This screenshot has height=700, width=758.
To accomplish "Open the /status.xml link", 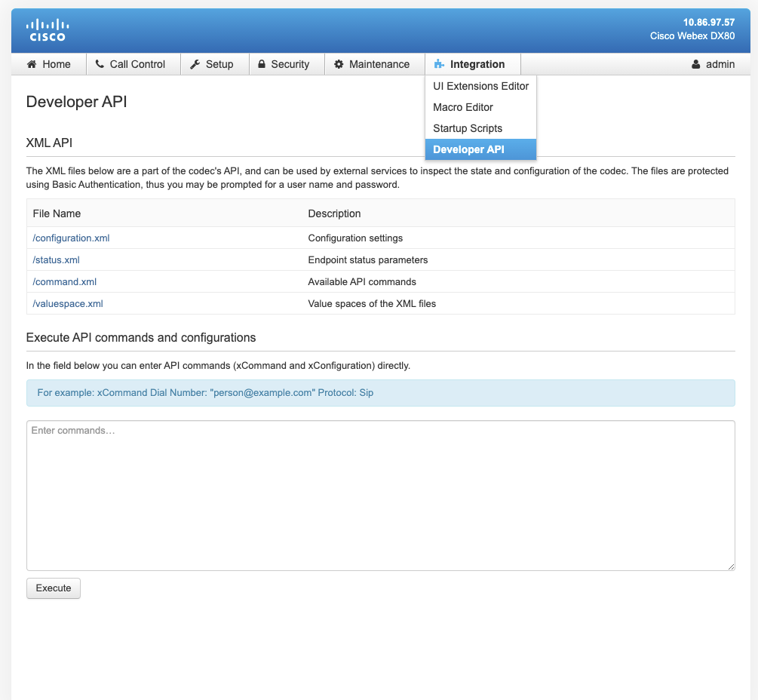I will click(56, 260).
